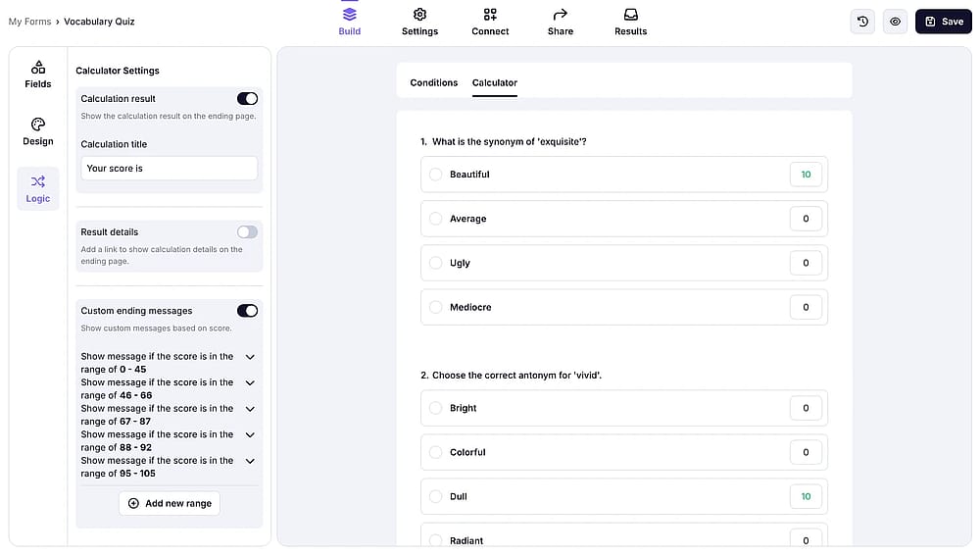Edit the score box for Colorful

[x=806, y=452]
